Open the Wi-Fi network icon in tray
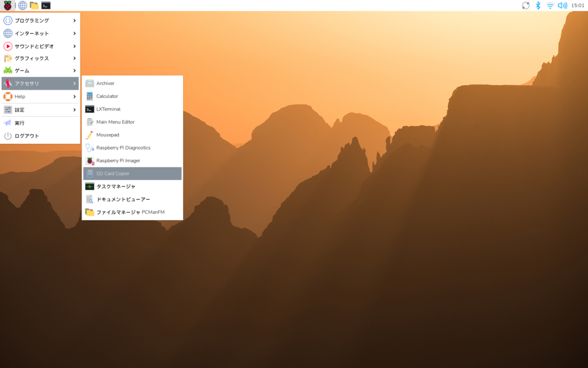588x368 pixels. (550, 6)
